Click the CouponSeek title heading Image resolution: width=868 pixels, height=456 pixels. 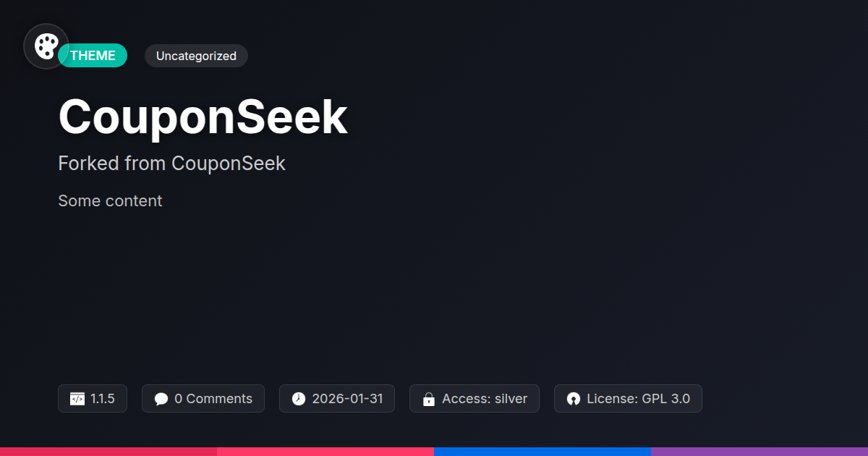coord(203,117)
